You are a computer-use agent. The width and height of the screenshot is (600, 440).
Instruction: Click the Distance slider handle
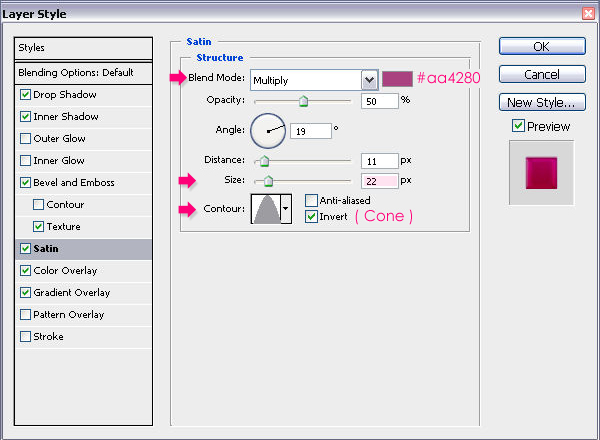[x=264, y=161]
